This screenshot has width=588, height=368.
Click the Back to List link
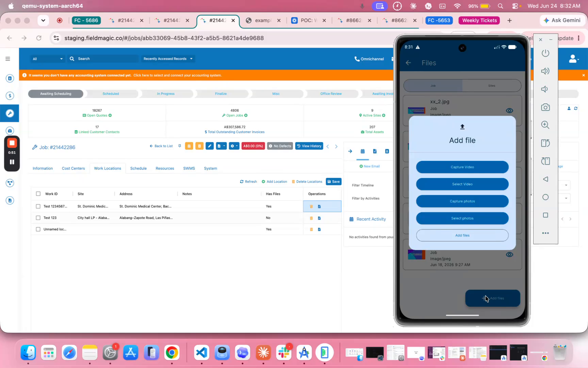(x=161, y=146)
